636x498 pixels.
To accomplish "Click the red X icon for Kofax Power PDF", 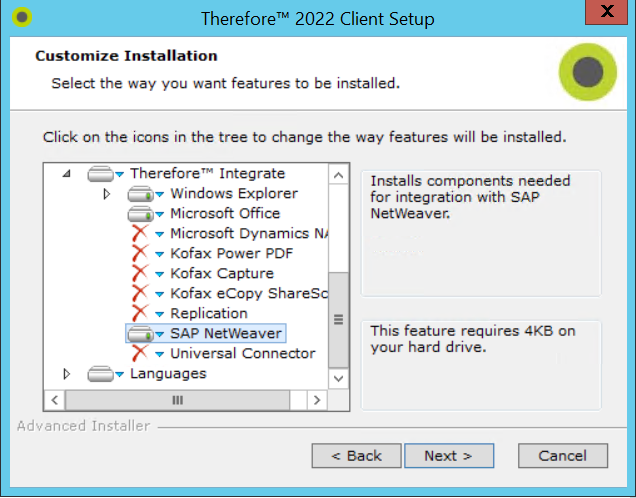I will [x=140, y=254].
